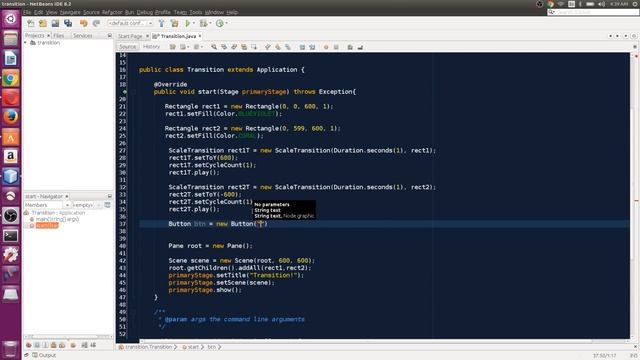This screenshot has width=640, height=360.
Task: Select main(String[] args) in Navigator
Action: tap(57, 219)
